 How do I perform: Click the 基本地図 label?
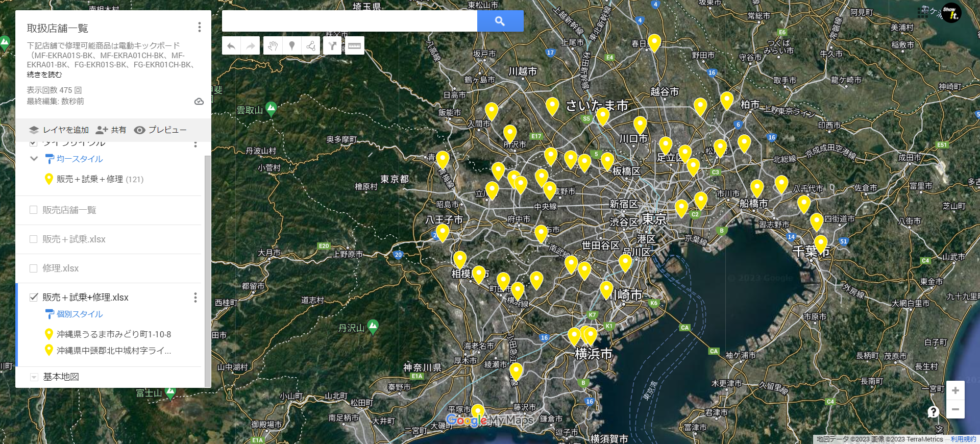coord(61,377)
